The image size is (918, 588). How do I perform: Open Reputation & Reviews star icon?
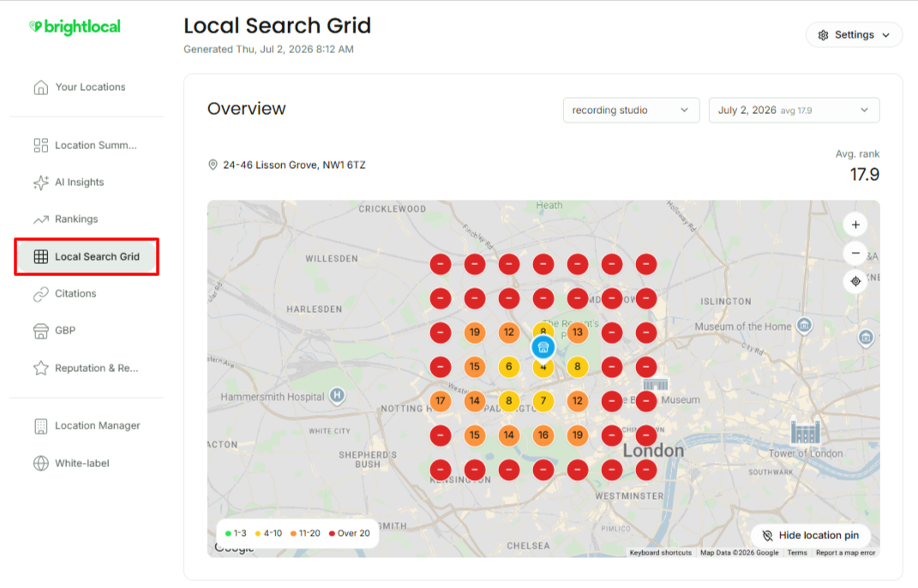click(40, 368)
